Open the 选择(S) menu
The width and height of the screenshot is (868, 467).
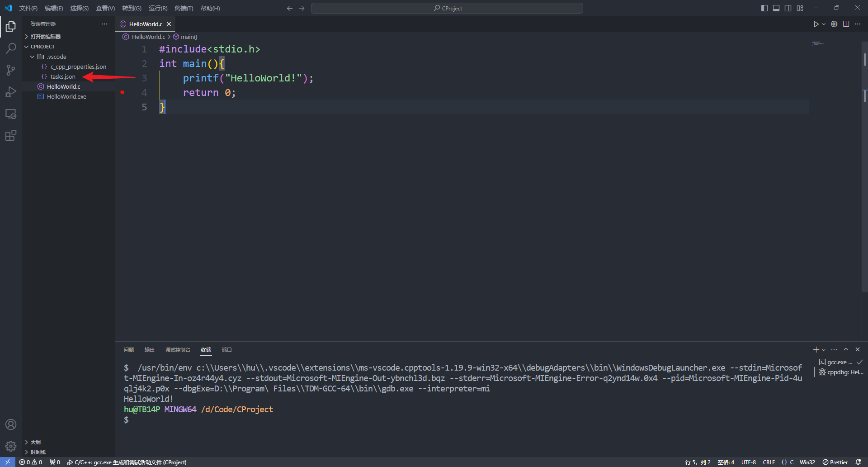(x=79, y=8)
